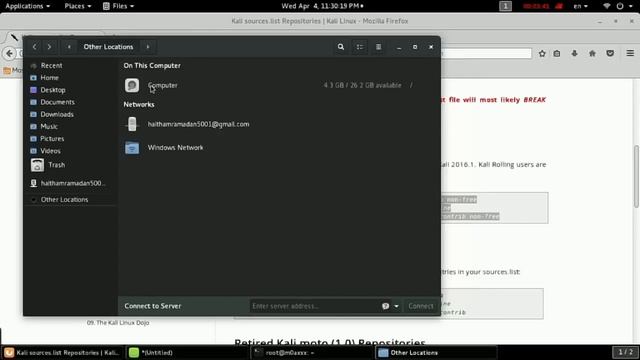Viewport: 640px width, 360px height.
Task: Switch to Kali sources.list taskbar item
Action: 62,353
